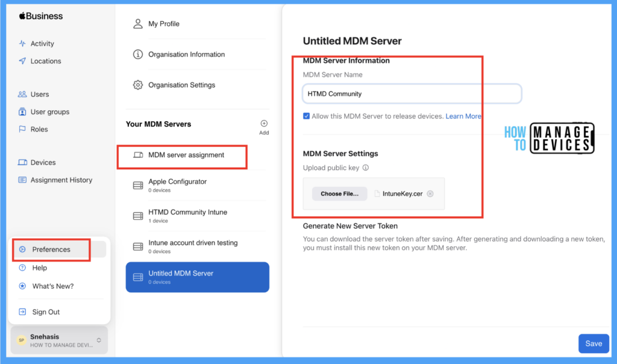This screenshot has height=364, width=617.
Task: Click the User groups icon
Action: point(22,111)
